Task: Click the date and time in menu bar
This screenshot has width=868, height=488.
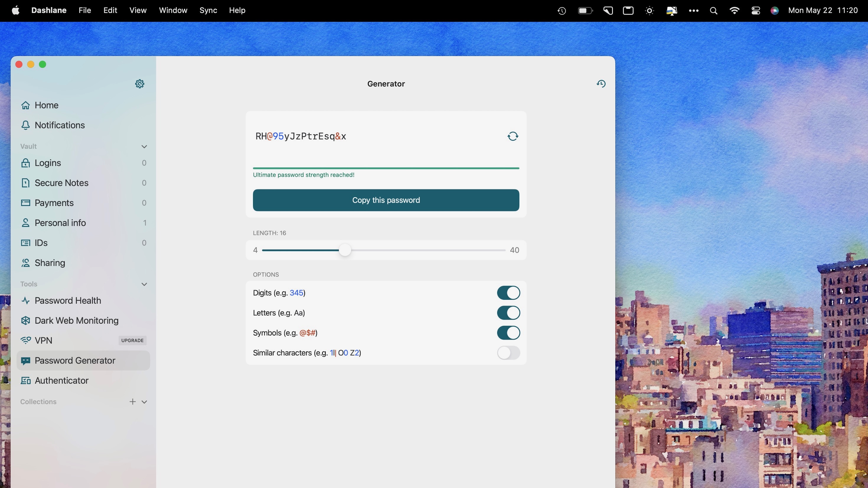Action: (823, 10)
